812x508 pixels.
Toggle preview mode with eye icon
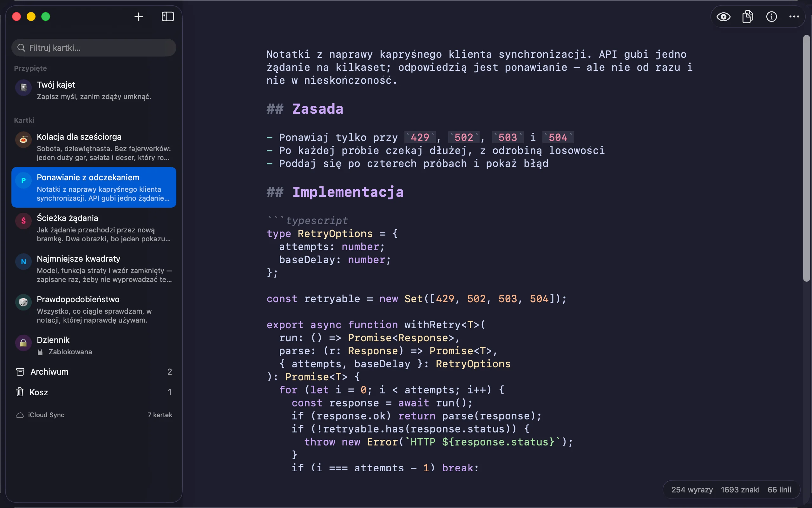pyautogui.click(x=724, y=17)
